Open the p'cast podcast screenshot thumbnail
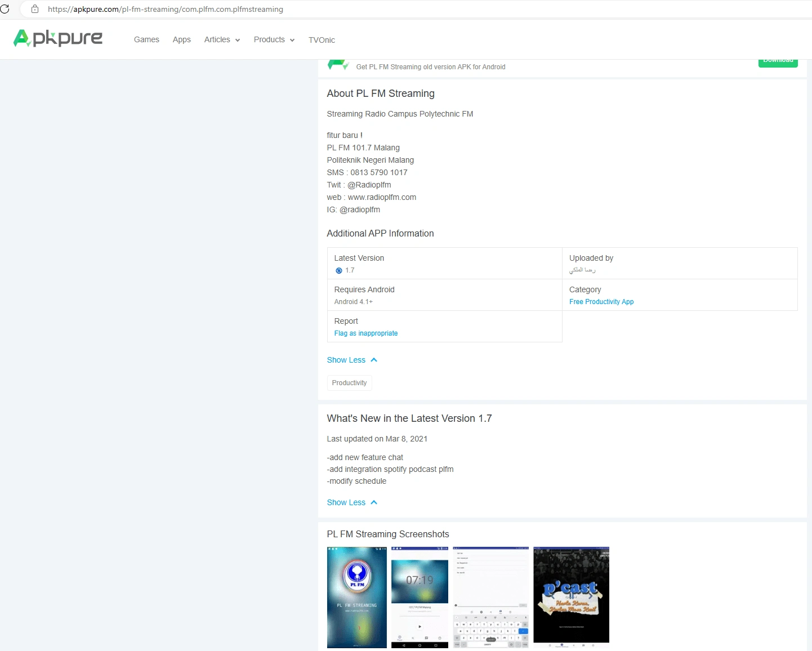This screenshot has height=651, width=812. [572, 598]
